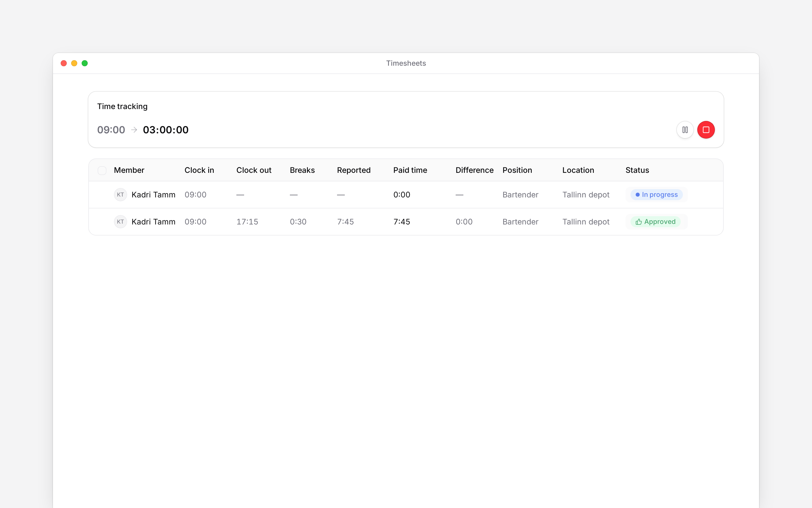This screenshot has width=812, height=508.
Task: Click the 0:30 breaks value
Action: (298, 222)
